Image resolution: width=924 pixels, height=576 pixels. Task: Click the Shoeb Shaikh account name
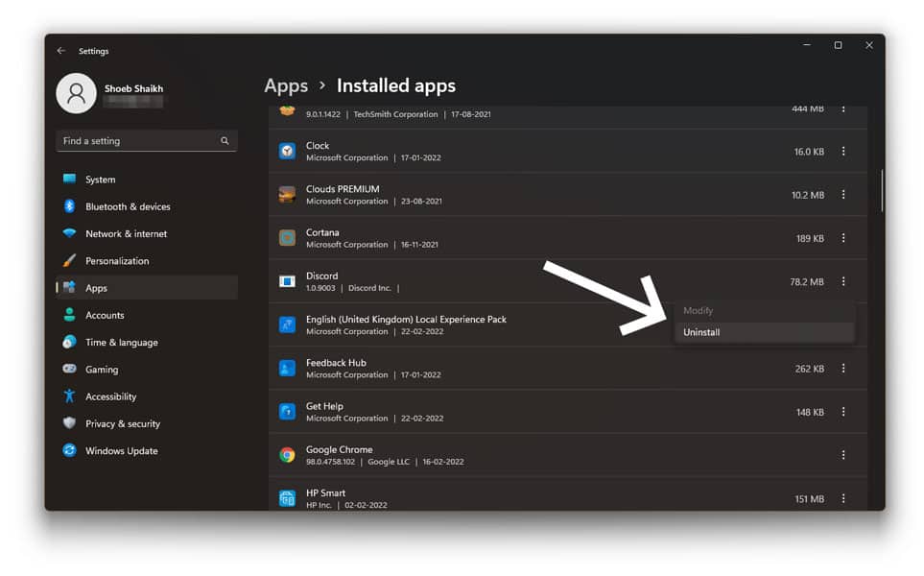(x=133, y=88)
